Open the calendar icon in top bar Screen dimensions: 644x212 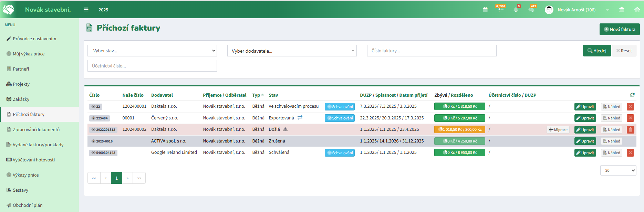485,10
